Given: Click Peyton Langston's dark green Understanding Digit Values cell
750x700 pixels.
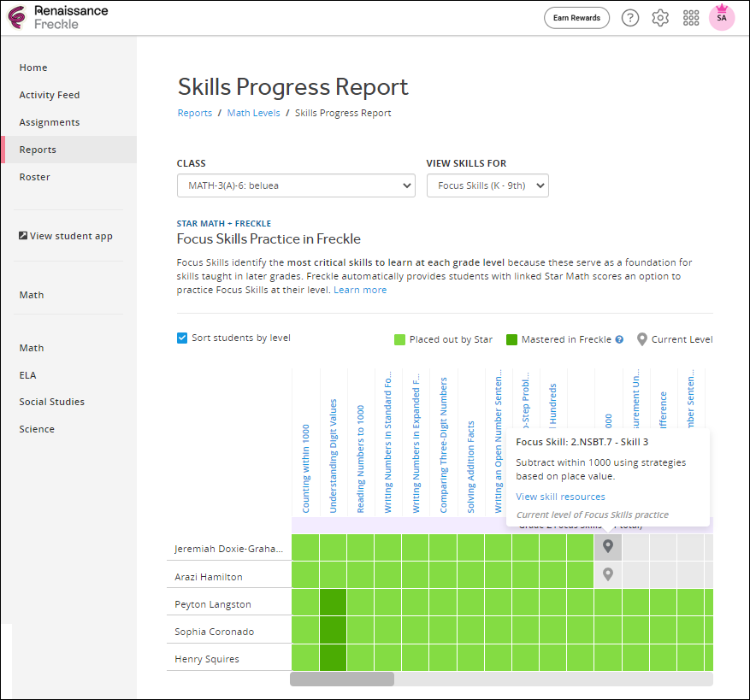Looking at the screenshot, I should (333, 602).
